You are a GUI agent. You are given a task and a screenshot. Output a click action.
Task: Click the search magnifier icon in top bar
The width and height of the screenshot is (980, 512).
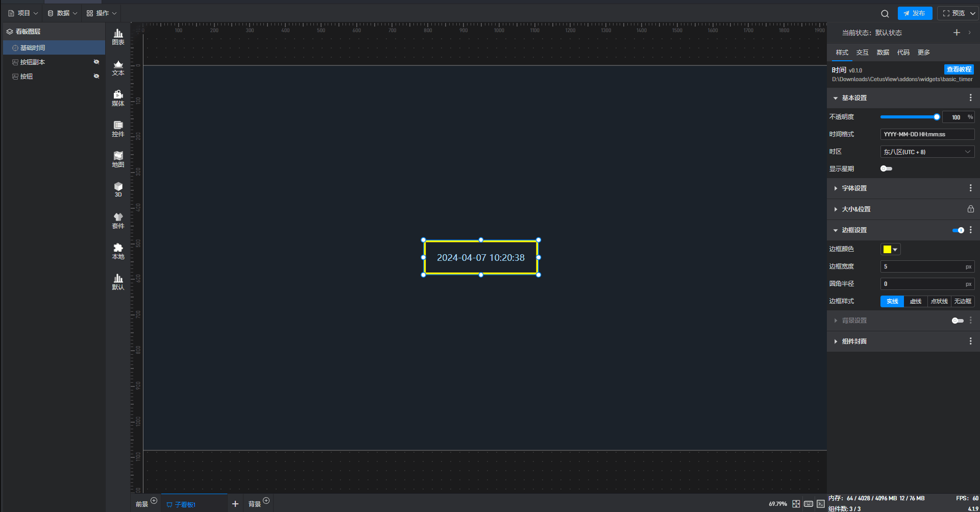[x=885, y=14]
